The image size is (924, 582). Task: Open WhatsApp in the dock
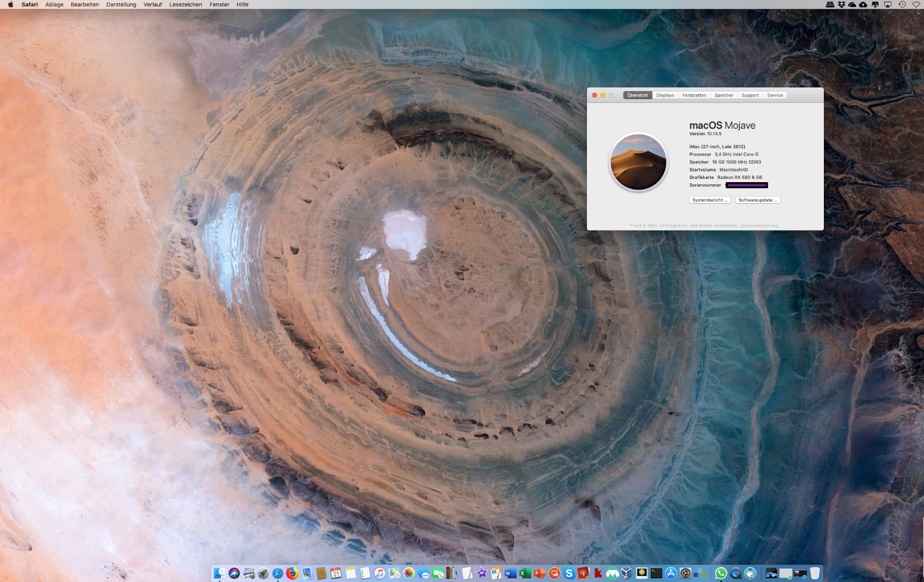pos(721,573)
